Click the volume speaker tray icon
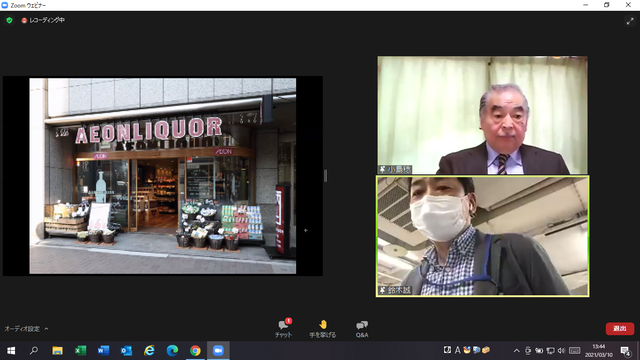Viewport: 640px width, 360px height. pyautogui.click(x=561, y=351)
